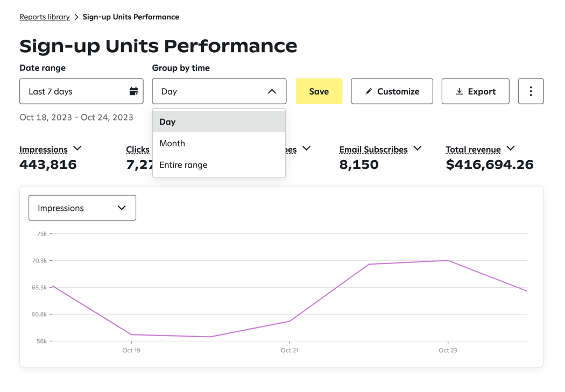
Task: Click the Total revenue metric label
Action: point(473,149)
